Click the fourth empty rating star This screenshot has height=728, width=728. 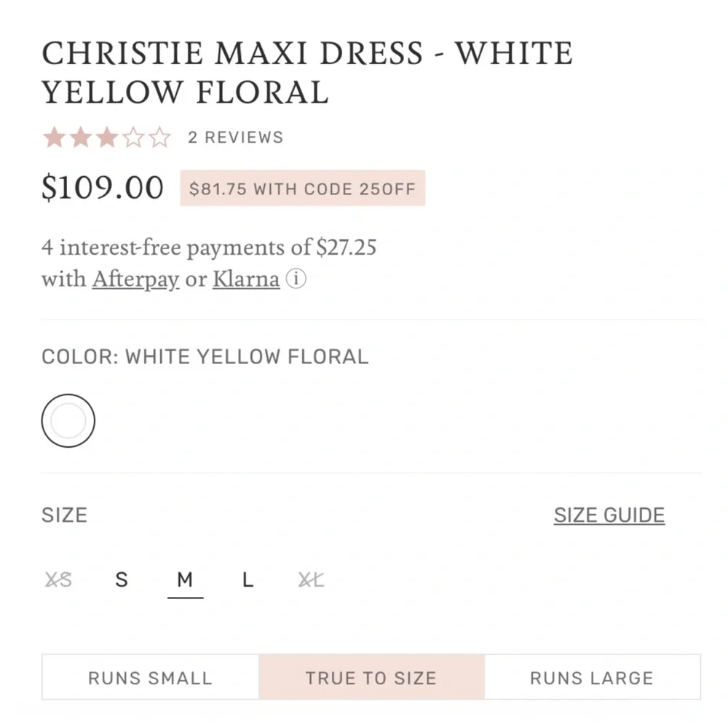pos(132,137)
